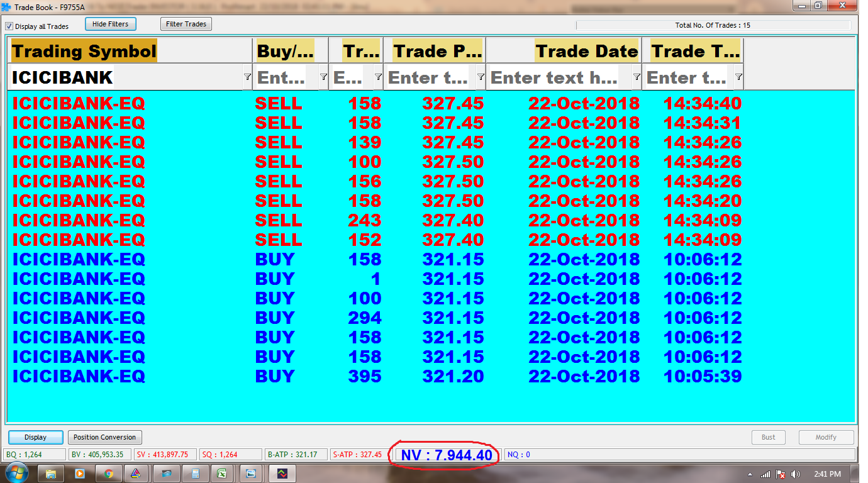The width and height of the screenshot is (868, 483).
Task: Sort by Trade Date column header
Action: pos(564,50)
